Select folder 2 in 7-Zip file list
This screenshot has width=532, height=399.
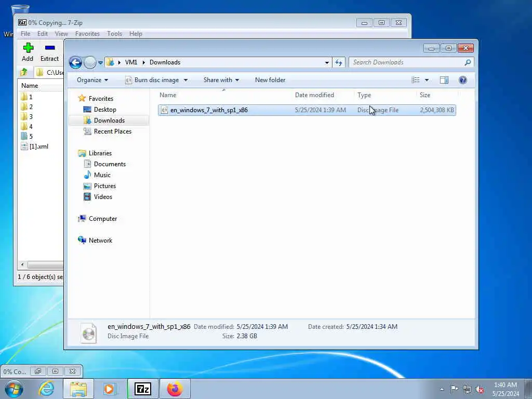[x=26, y=107]
